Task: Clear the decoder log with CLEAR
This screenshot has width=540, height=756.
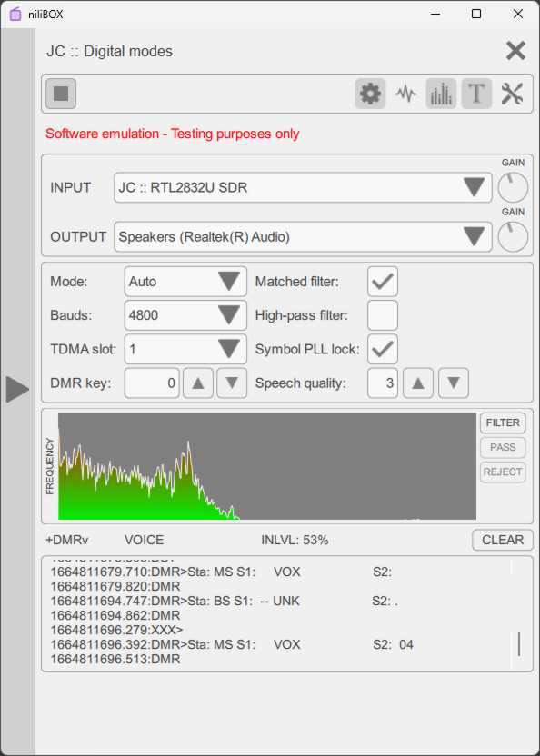Action: (503, 540)
